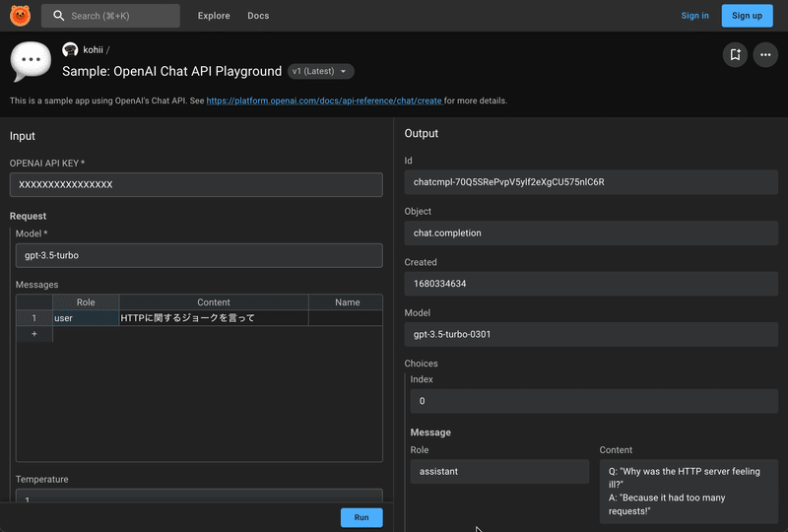Select the message content cell with Japanese text
The height and width of the screenshot is (532, 788).
click(x=214, y=318)
